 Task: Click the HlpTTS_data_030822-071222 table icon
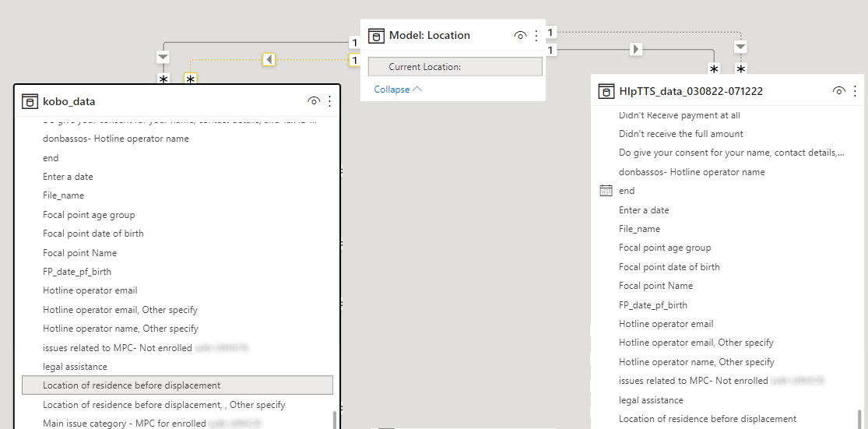606,91
